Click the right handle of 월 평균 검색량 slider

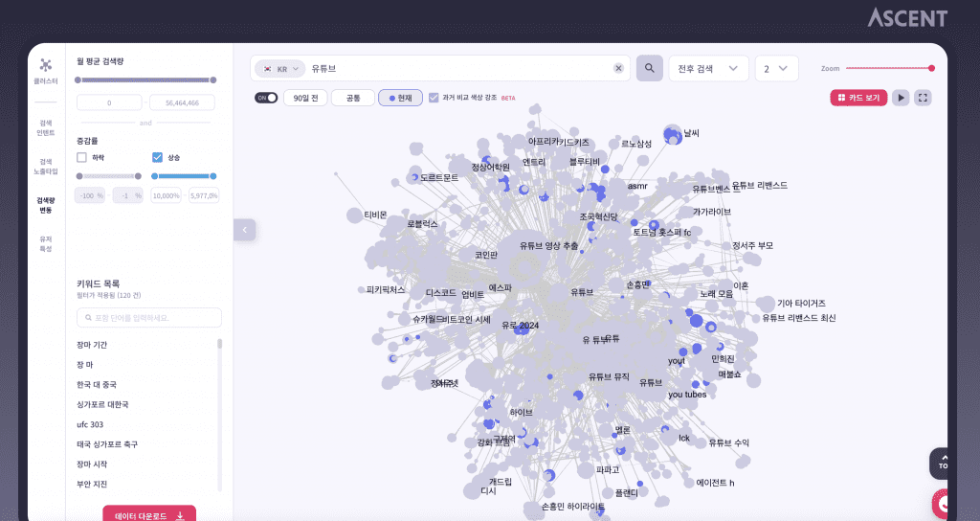point(213,80)
